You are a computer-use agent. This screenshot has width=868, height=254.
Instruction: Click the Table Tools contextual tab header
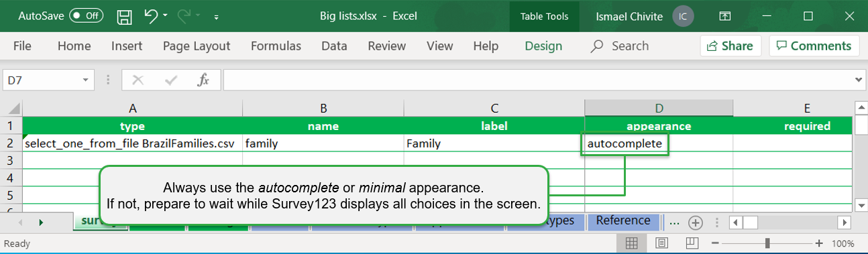[544, 16]
